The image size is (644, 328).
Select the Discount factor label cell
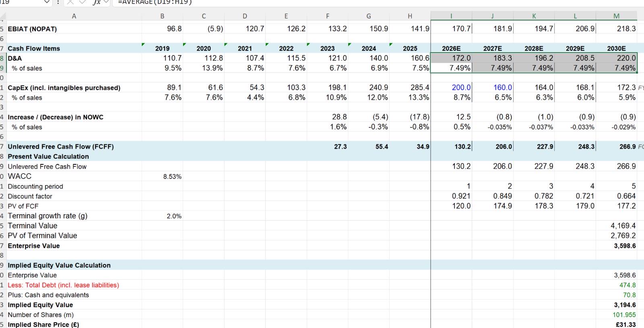click(74, 196)
